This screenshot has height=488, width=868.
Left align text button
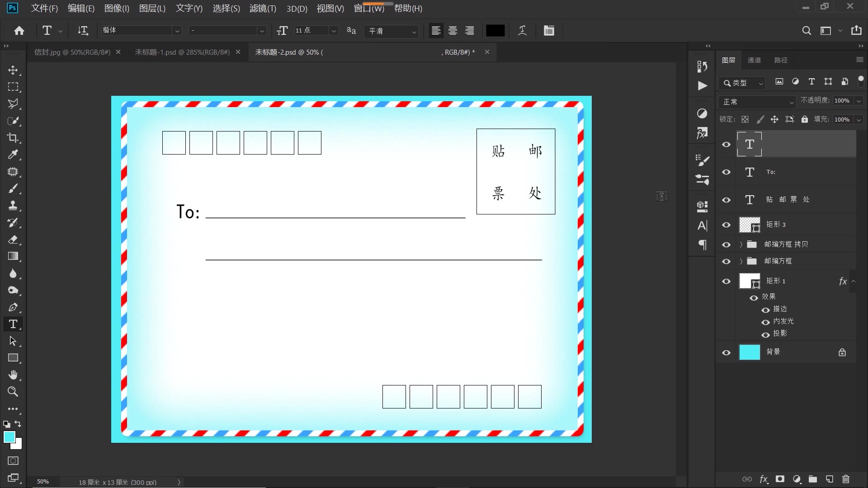click(x=436, y=30)
